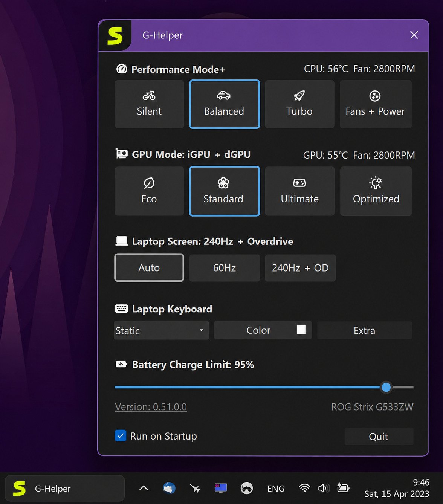Click the Laptop Screen: 240Hz + Overdrive heading
This screenshot has height=504, width=443.
212,241
